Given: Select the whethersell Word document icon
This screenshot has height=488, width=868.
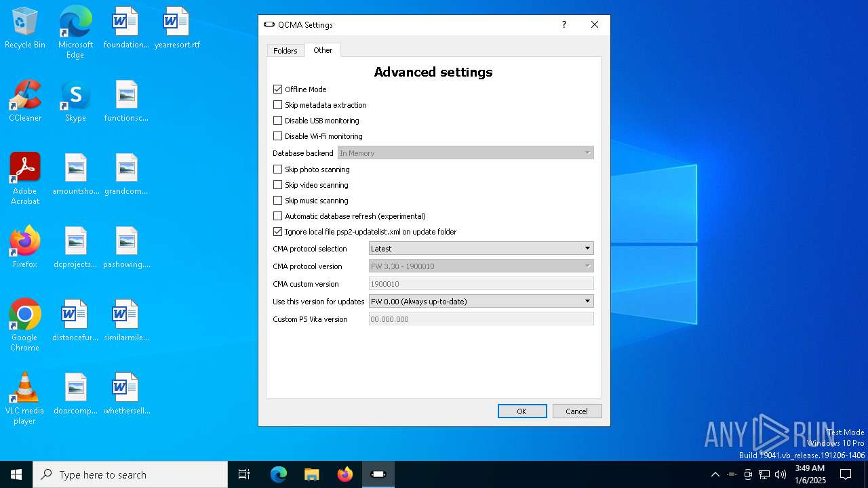Looking at the screenshot, I should (x=126, y=394).
